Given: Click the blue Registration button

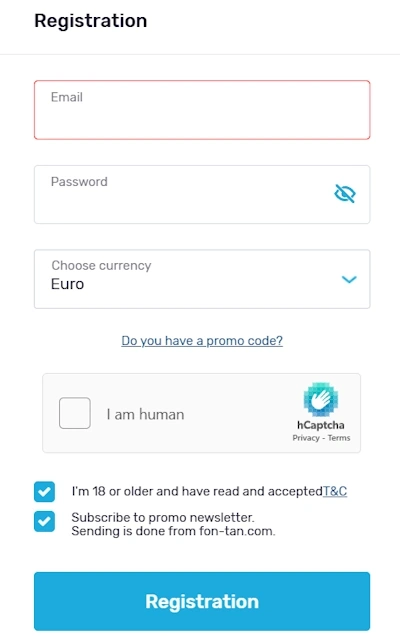Looking at the screenshot, I should click(x=202, y=601).
